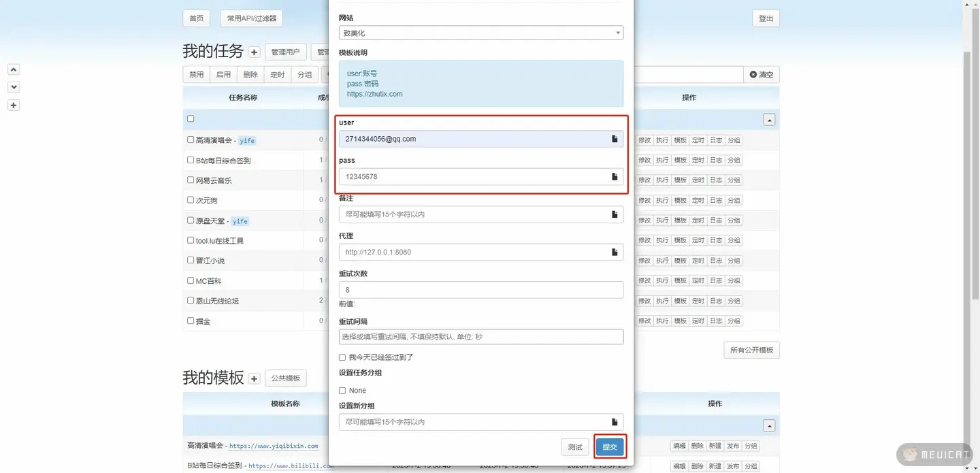This screenshot has width=980, height=473.
Task: Open the https://www.yiqibixin.com link
Action: [x=274, y=446]
